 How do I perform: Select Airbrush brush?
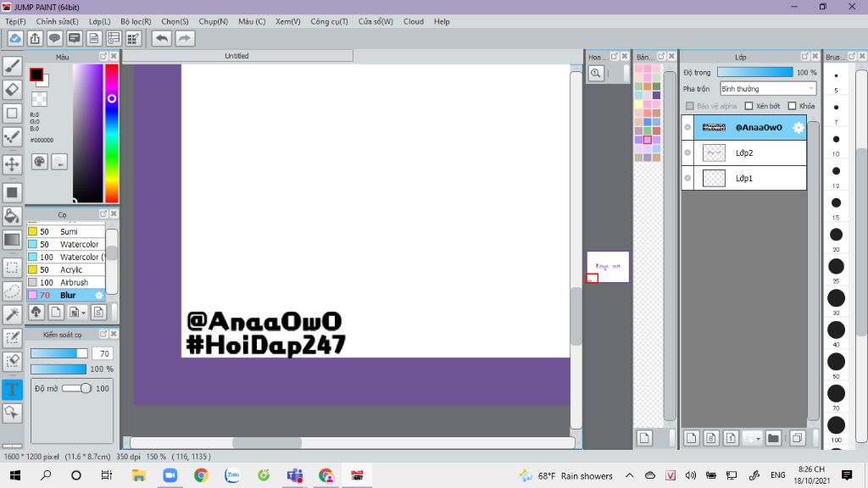coord(66,282)
